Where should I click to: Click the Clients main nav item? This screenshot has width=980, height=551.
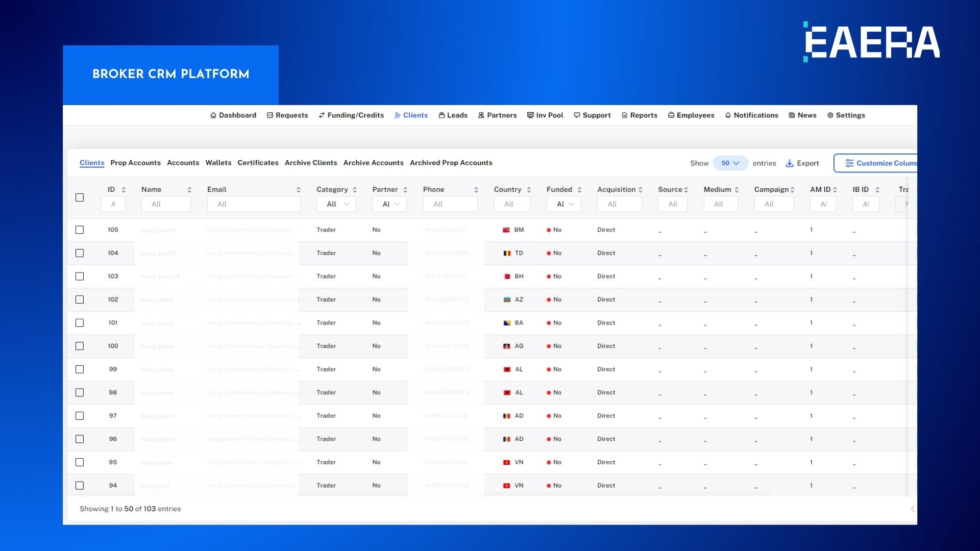(x=411, y=115)
